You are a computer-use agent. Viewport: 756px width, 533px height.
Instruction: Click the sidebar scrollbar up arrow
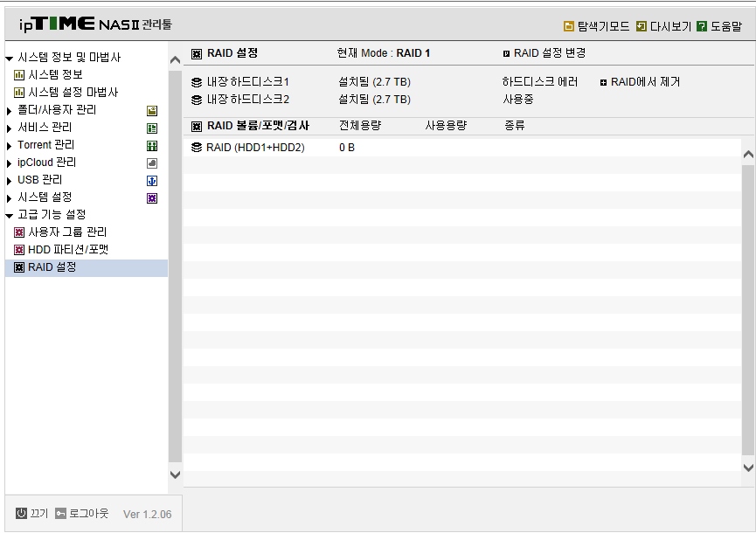point(175,60)
